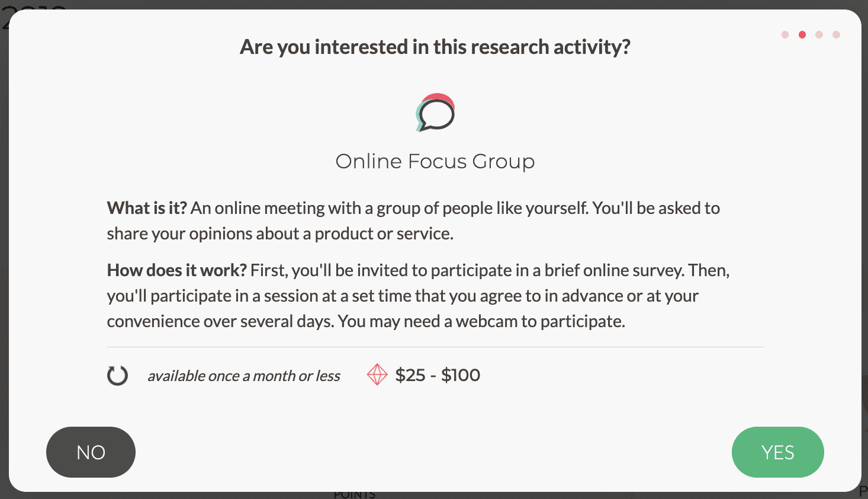Click the 'POINTS' label beneath the dialog

tap(354, 494)
